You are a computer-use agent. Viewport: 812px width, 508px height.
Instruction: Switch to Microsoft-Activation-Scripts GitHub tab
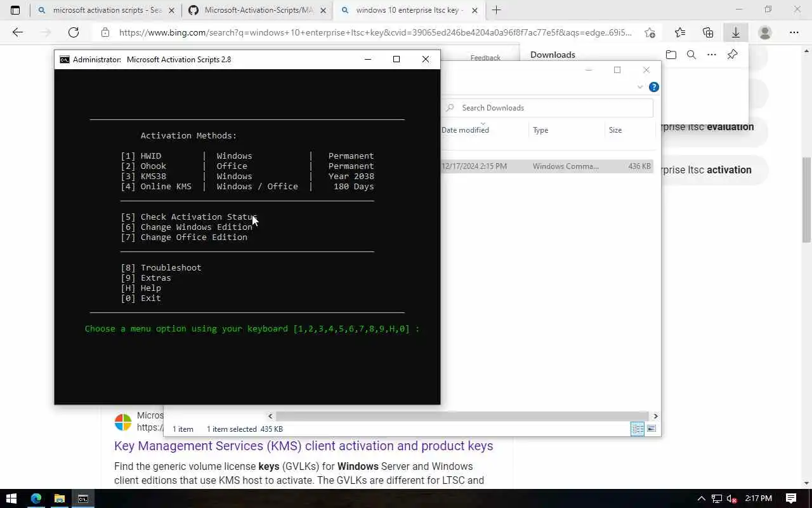pyautogui.click(x=258, y=10)
